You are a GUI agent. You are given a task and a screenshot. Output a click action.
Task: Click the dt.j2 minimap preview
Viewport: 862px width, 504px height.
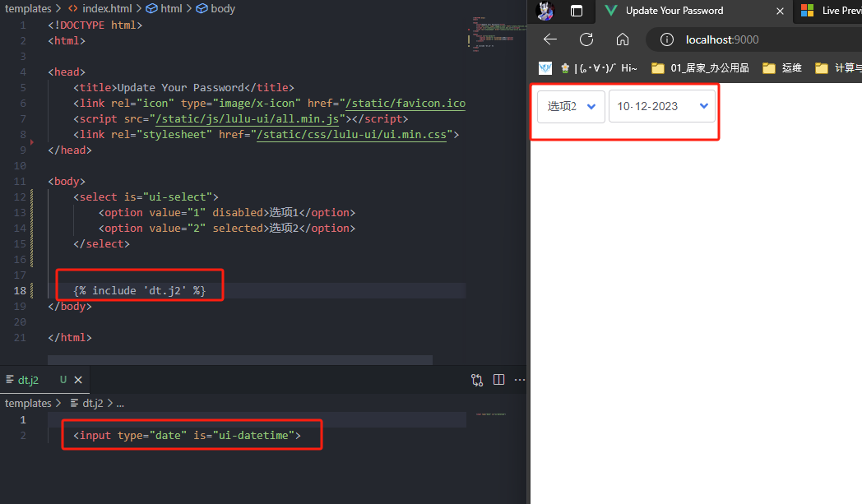491,414
